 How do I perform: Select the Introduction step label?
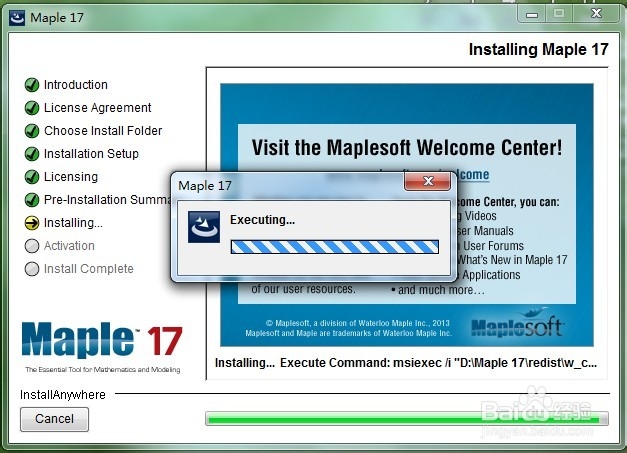tap(76, 85)
